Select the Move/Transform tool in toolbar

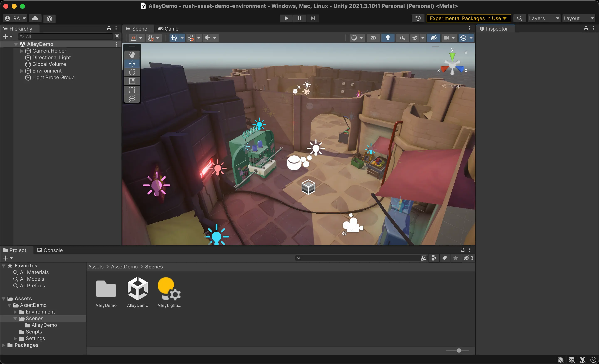click(133, 63)
